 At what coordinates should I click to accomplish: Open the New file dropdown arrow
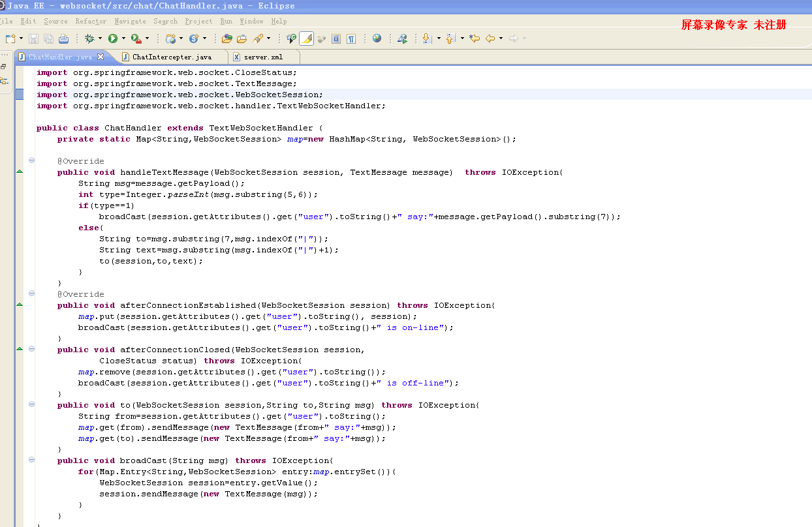coord(21,38)
